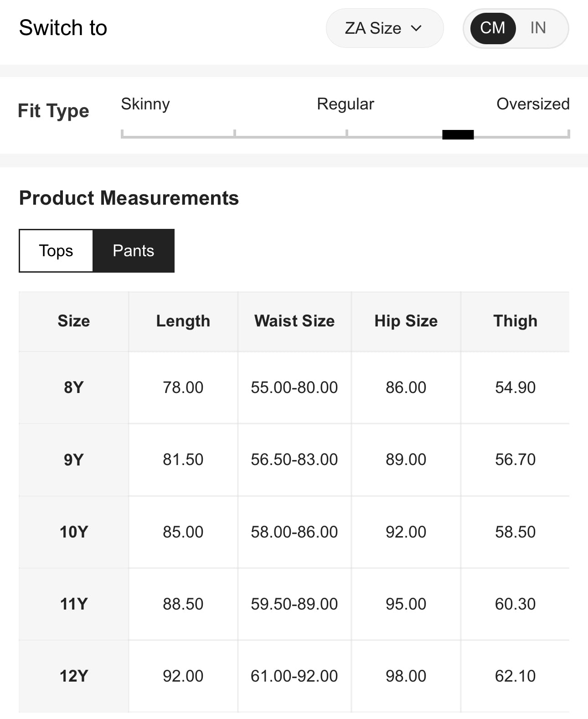
Task: Select the 8Y size row
Action: pos(73,388)
